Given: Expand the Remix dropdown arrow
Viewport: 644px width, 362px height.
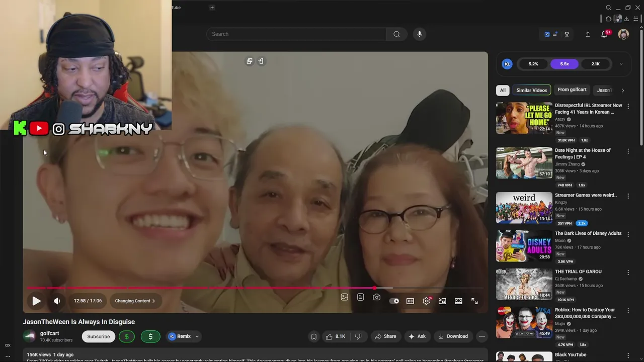Looking at the screenshot, I should [197, 336].
